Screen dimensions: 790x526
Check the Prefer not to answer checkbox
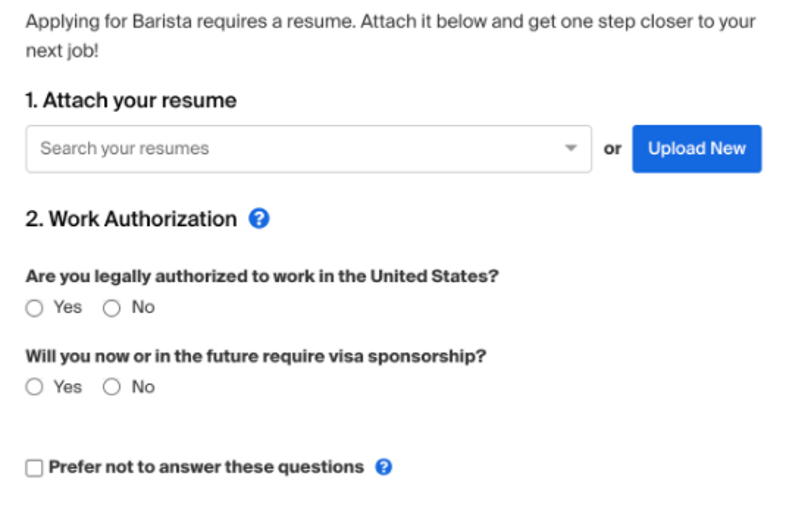(35, 468)
